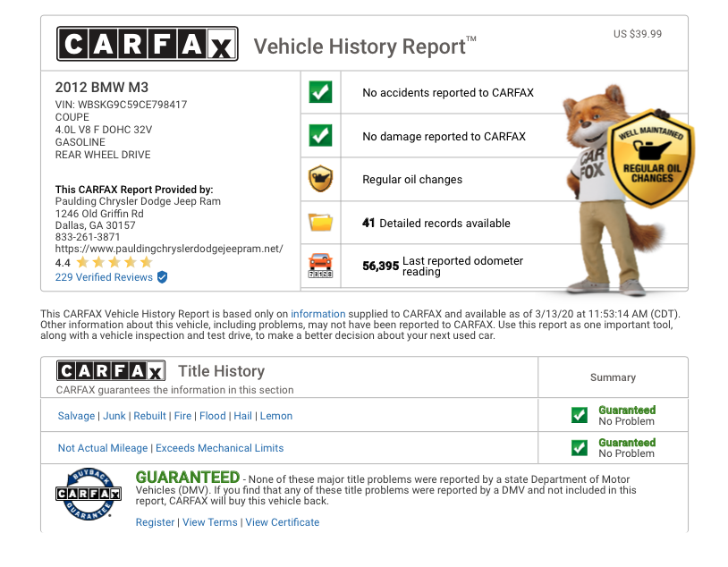Click the blue verified shield badge
The width and height of the screenshot is (728, 567).
[162, 277]
